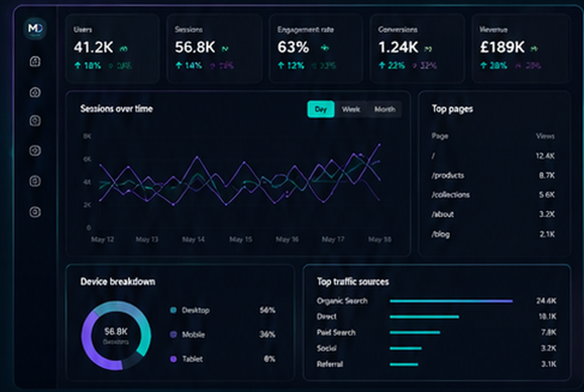584x392 pixels.
Task: Click the May 12 axis label
Action: (x=103, y=239)
